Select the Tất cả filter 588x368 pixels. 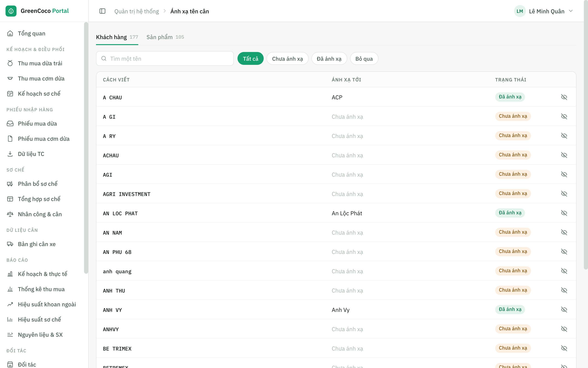pyautogui.click(x=251, y=59)
